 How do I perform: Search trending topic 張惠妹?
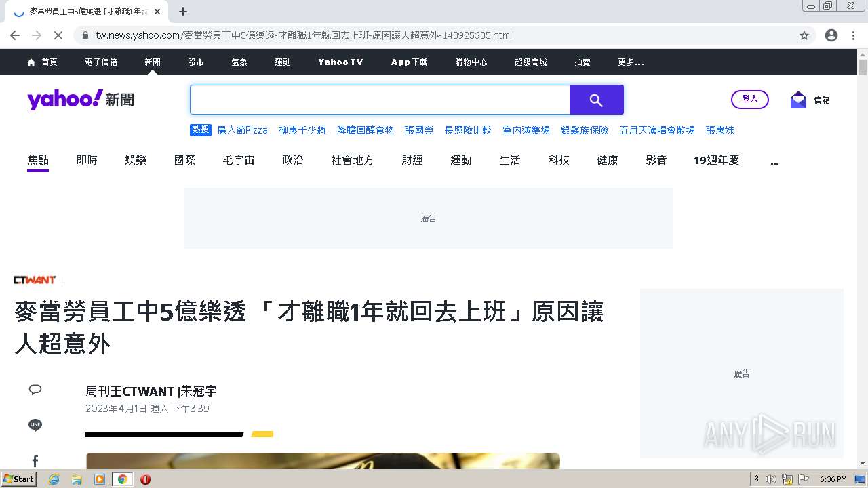[720, 130]
